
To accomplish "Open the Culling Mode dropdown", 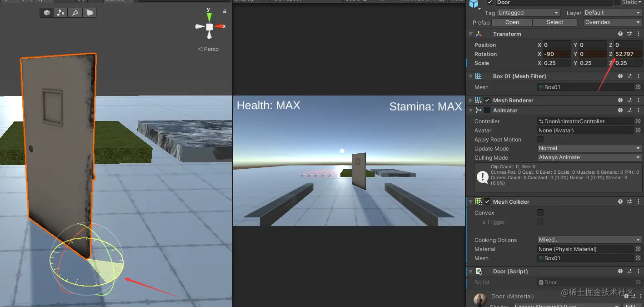I will [589, 157].
